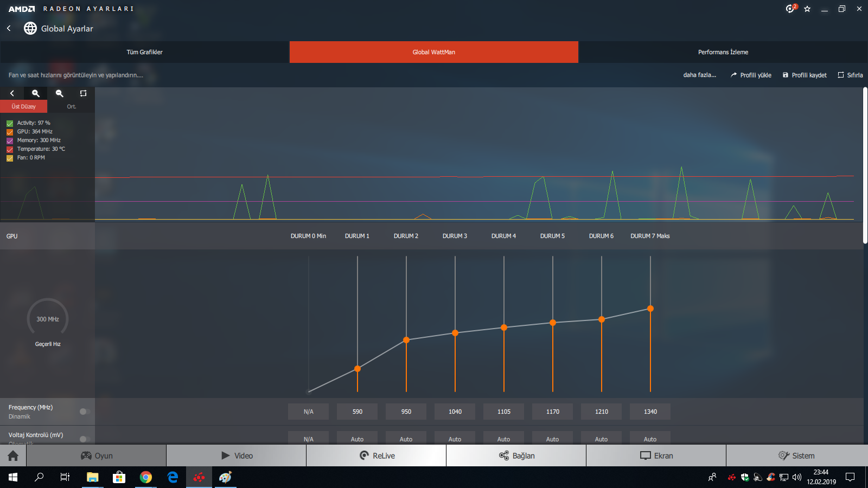
Task: Switch to Performans İzleme tab
Action: coord(723,52)
